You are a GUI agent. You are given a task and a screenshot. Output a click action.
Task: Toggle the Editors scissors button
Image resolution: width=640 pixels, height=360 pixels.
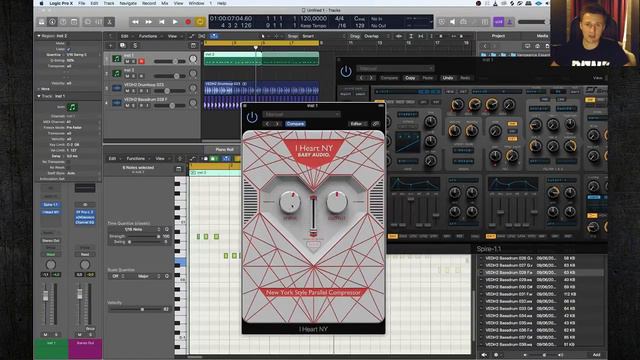tap(110, 22)
